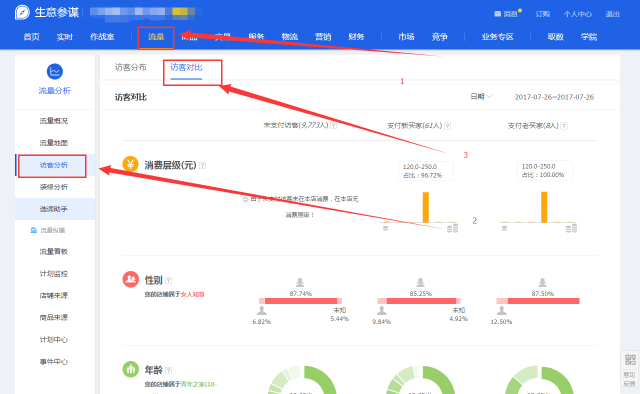Open the 日期 date dropdown
Image resolution: width=640 pixels, height=394 pixels.
pyautogui.click(x=481, y=97)
